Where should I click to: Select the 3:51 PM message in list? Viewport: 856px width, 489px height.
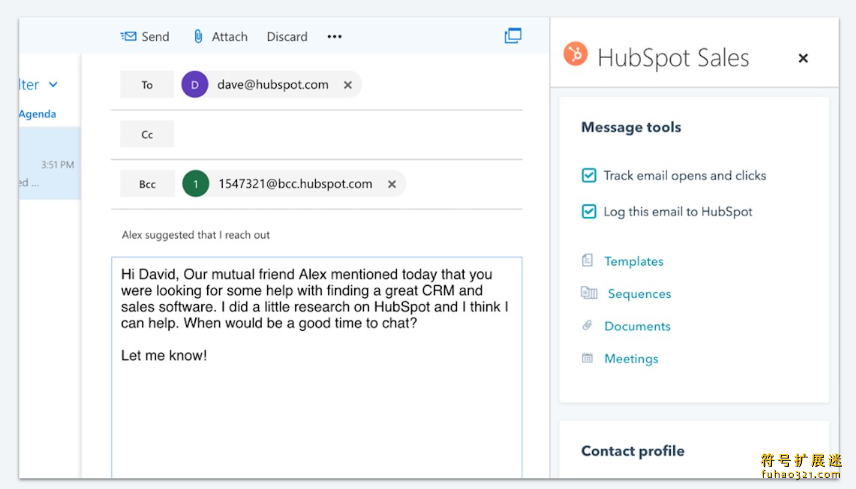pyautogui.click(x=50, y=164)
